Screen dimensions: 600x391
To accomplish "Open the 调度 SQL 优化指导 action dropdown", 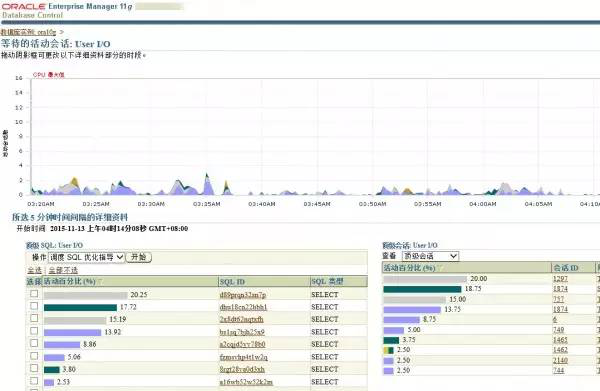I will point(86,257).
